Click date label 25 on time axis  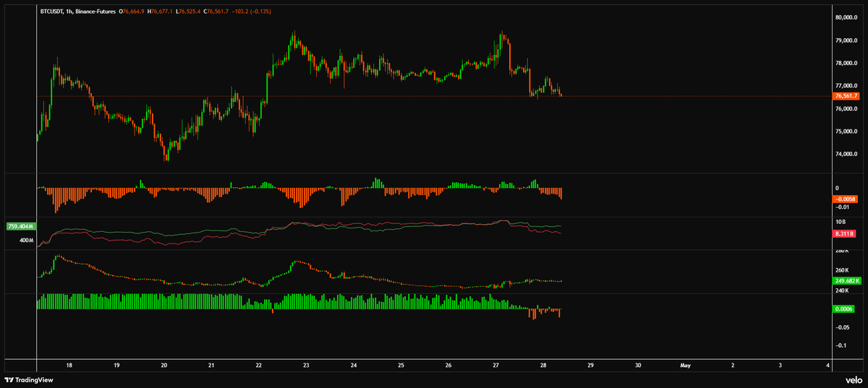point(401,366)
